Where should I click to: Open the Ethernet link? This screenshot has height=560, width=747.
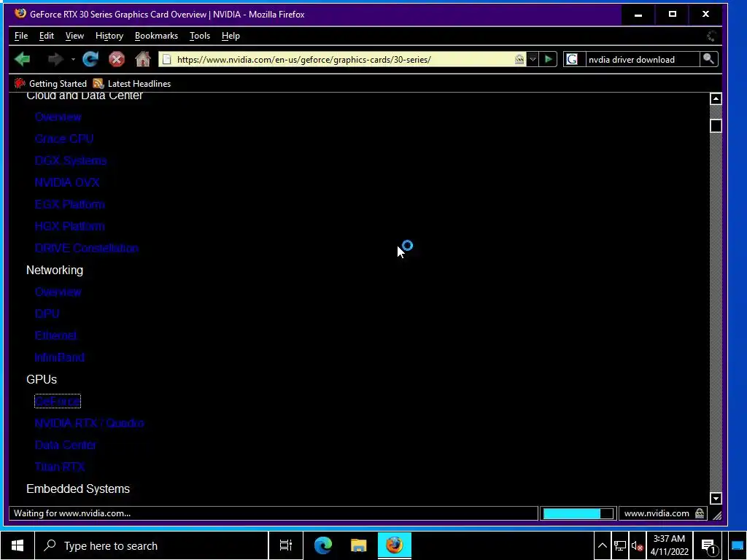(x=55, y=335)
